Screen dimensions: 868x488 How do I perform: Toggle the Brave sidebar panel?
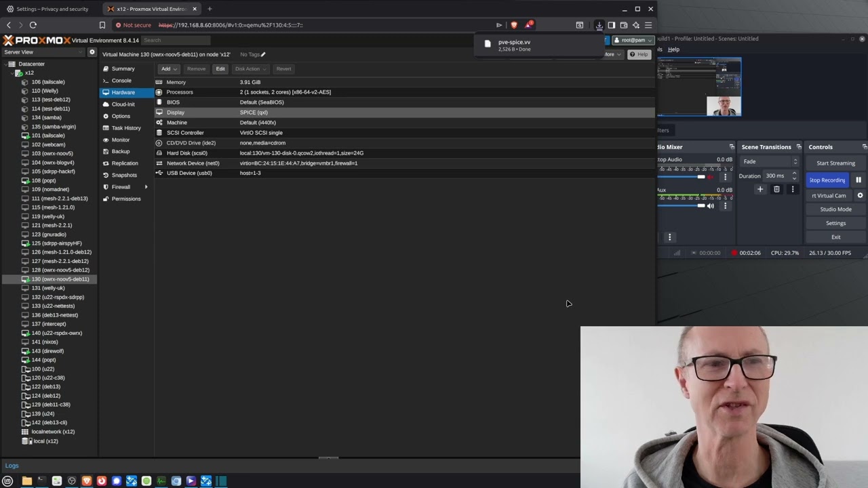(612, 25)
